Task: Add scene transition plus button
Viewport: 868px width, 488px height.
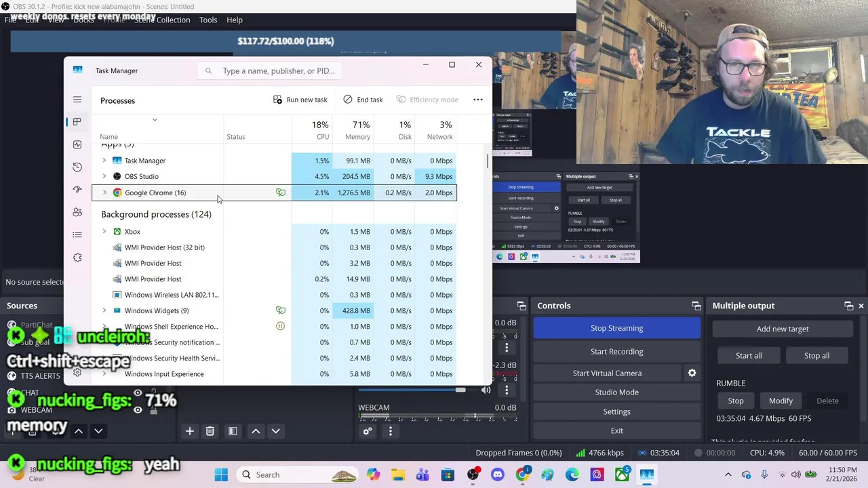Action: [190, 431]
